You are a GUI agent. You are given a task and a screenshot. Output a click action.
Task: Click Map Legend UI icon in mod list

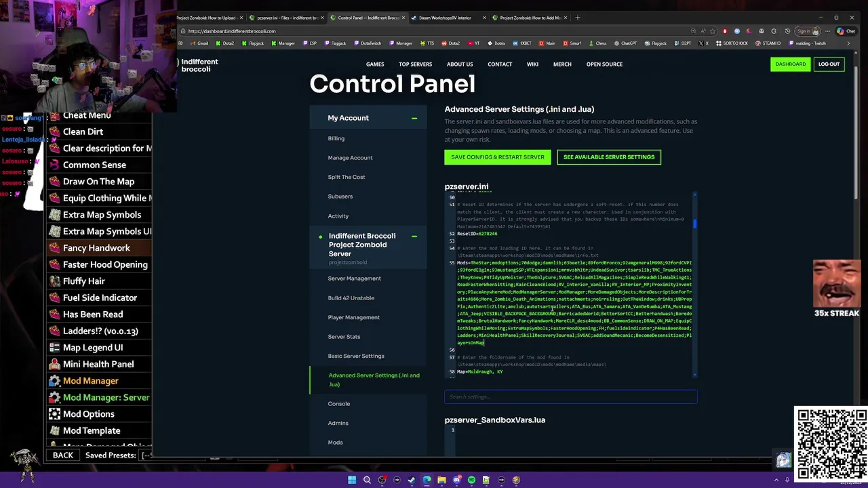(x=54, y=348)
